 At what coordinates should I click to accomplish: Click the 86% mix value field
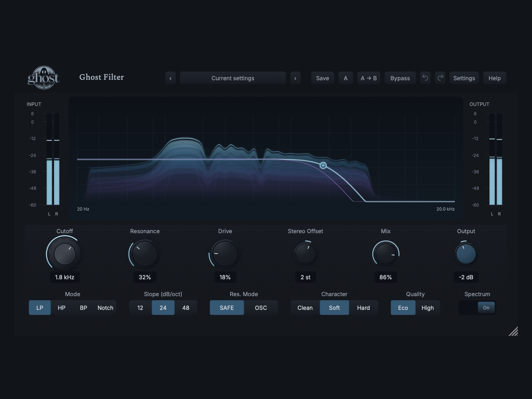[386, 277]
